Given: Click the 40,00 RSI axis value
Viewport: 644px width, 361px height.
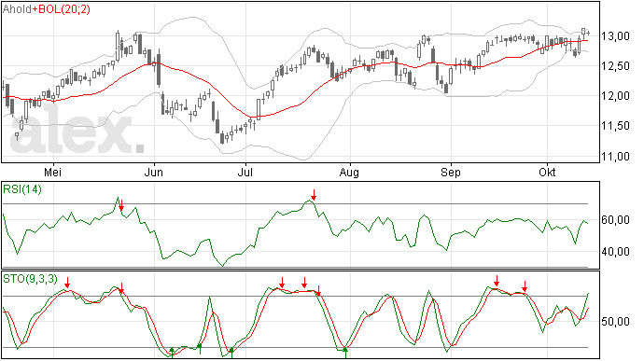Looking at the screenshot, I should (615, 252).
